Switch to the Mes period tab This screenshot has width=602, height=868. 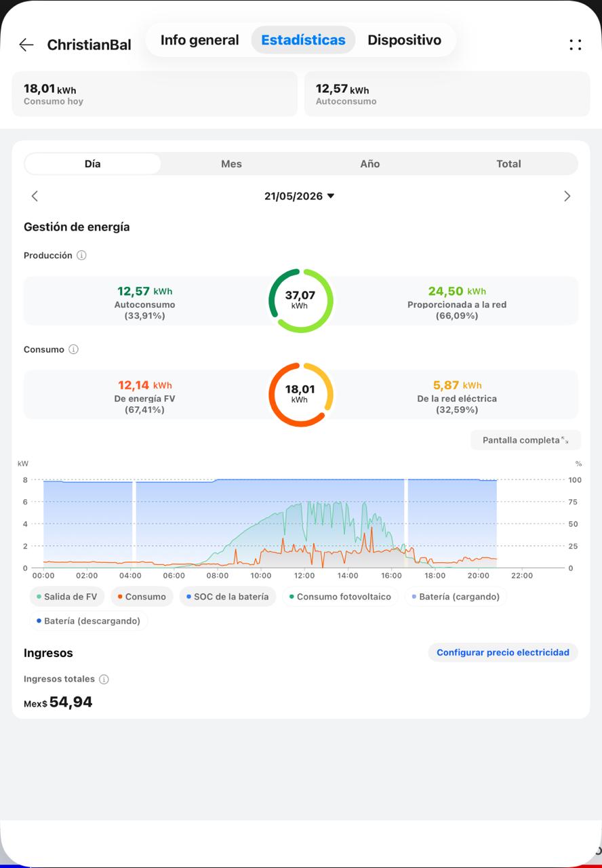click(231, 164)
